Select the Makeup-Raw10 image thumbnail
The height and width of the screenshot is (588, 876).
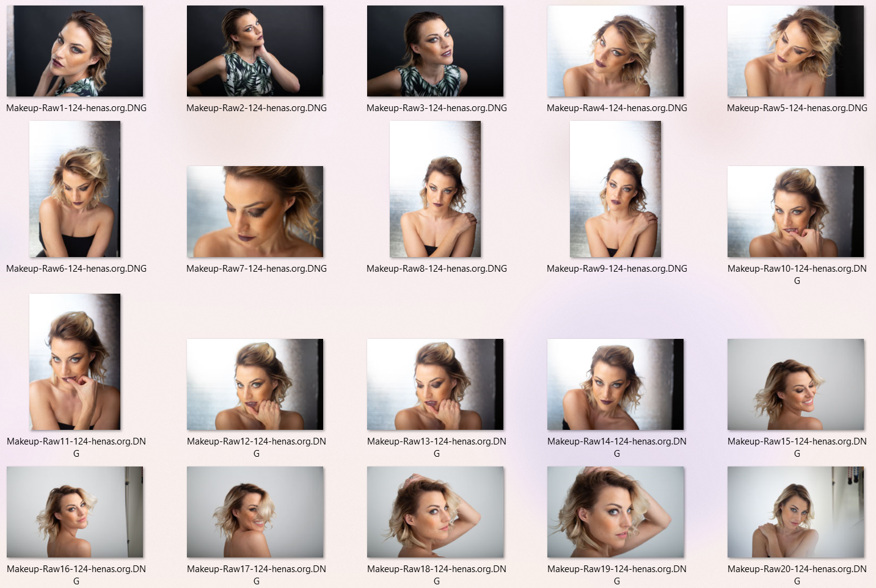click(795, 211)
